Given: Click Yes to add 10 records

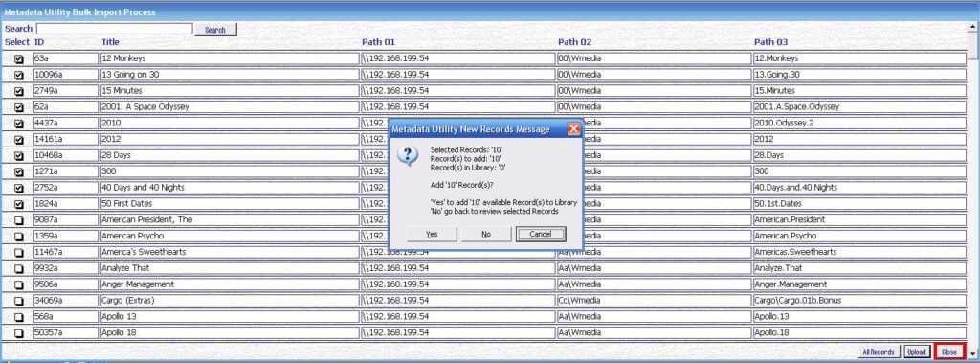Looking at the screenshot, I should click(x=432, y=234).
